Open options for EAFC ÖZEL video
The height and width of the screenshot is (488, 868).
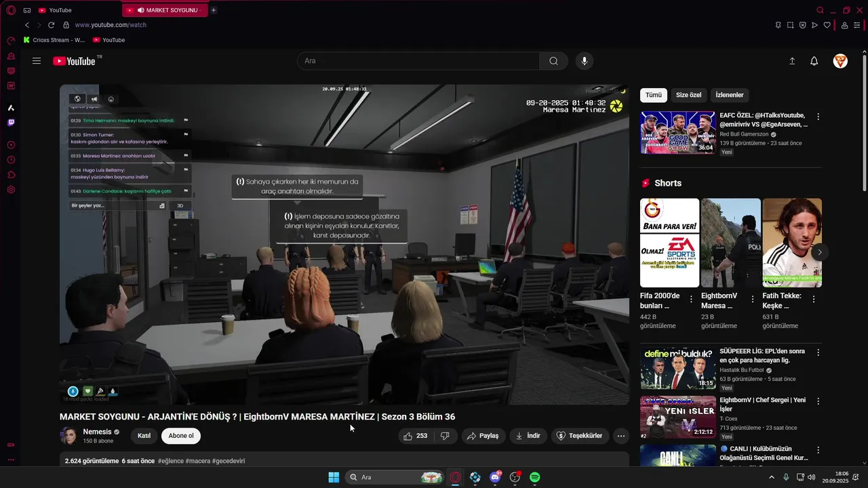(818, 117)
